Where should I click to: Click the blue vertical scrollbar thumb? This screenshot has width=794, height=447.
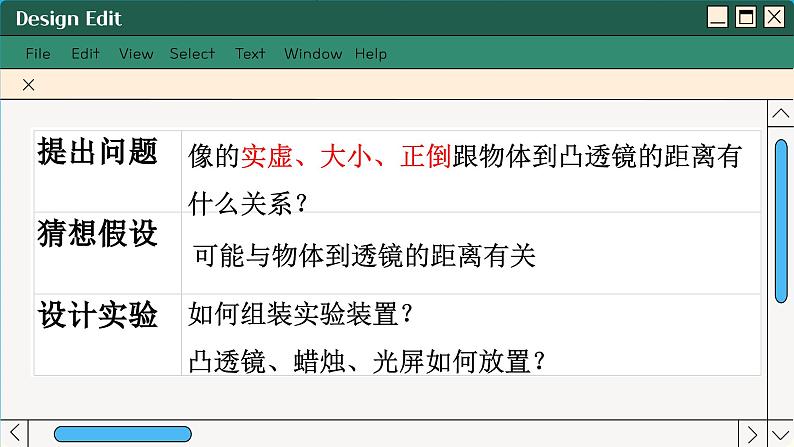781,221
